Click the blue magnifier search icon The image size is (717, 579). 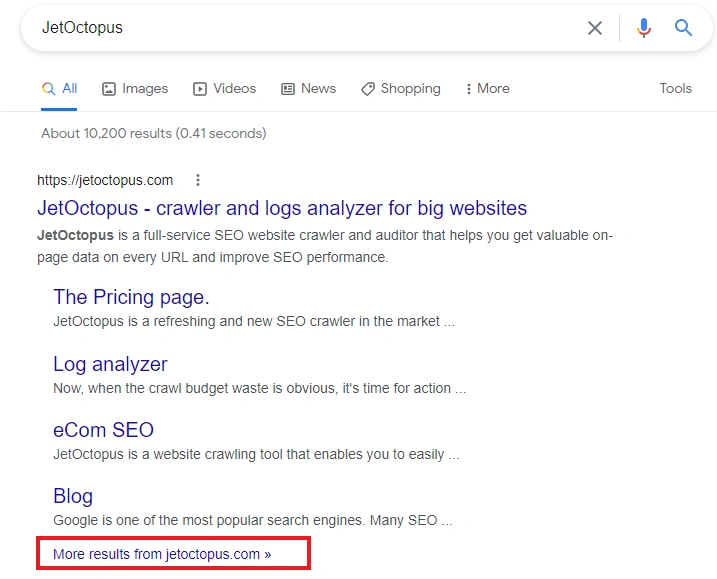point(684,28)
